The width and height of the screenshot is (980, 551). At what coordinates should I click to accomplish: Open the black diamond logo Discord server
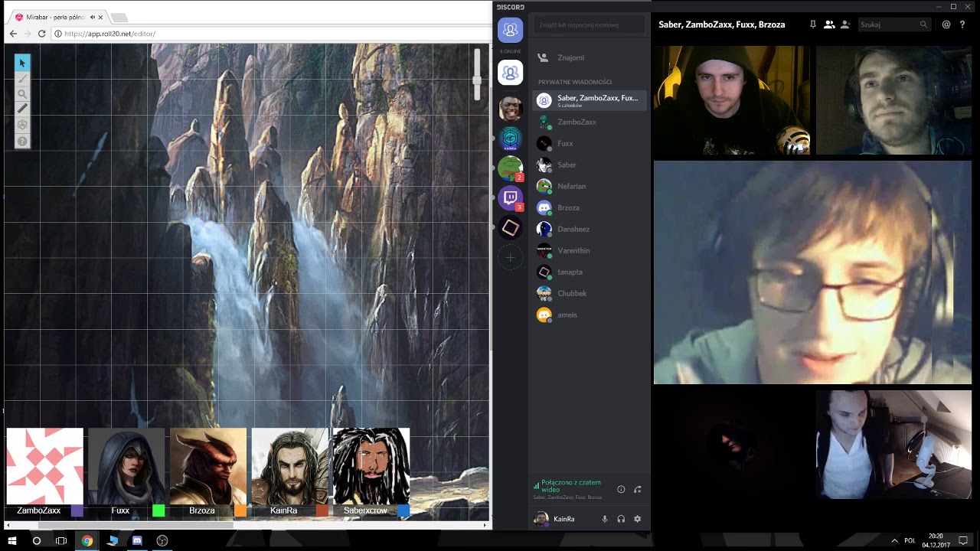pos(511,228)
